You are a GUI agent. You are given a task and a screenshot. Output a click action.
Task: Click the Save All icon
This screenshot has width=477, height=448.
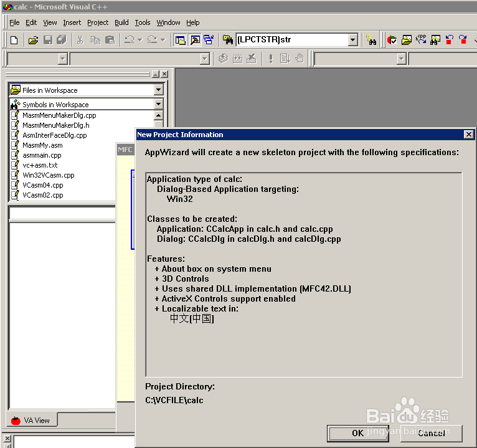(62, 40)
